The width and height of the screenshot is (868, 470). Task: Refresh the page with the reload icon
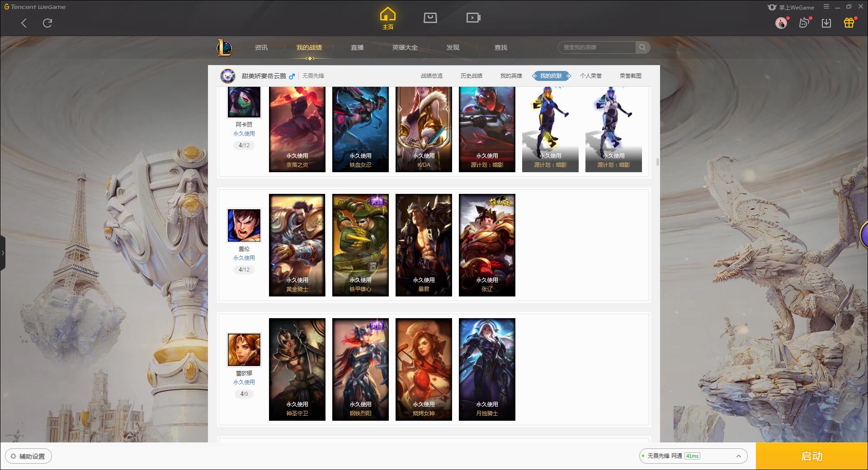click(x=47, y=23)
